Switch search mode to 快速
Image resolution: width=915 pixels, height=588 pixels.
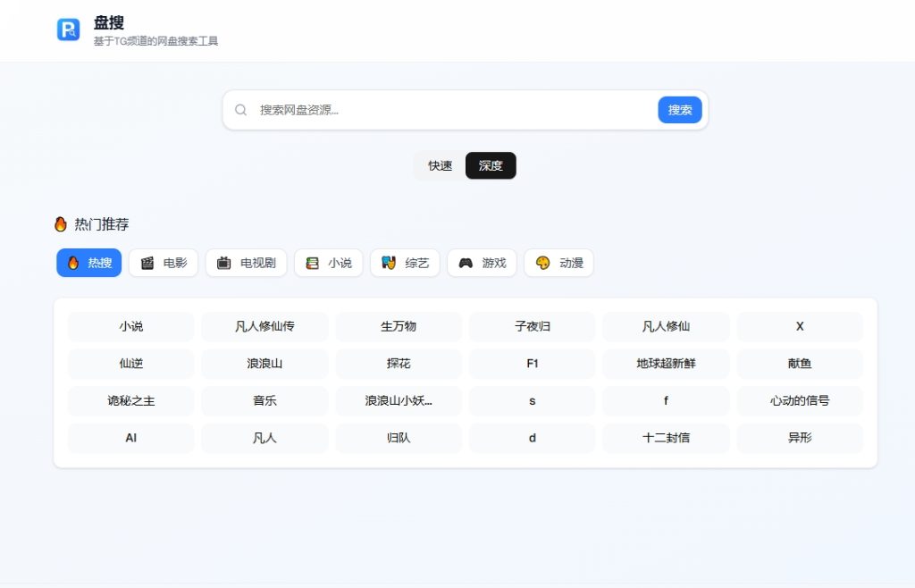coord(440,165)
